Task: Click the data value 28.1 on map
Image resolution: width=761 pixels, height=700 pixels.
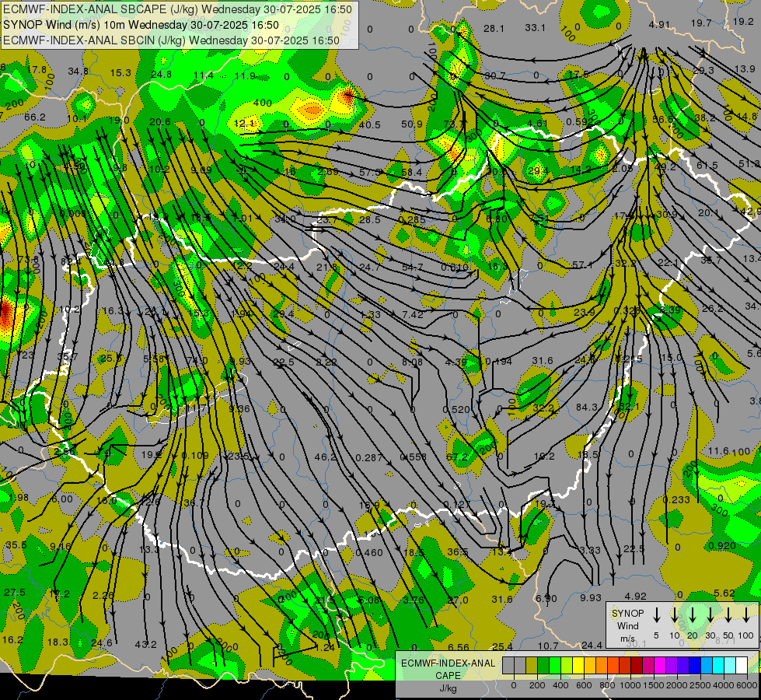Action: 494,29
